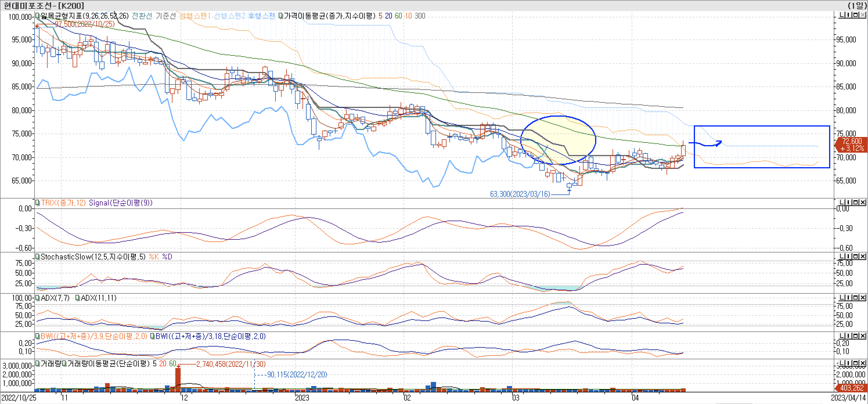Viewport: 868px width, 404px height.
Task: Toggle the 일목균형지표 indicator checkbox
Action: coord(38,16)
